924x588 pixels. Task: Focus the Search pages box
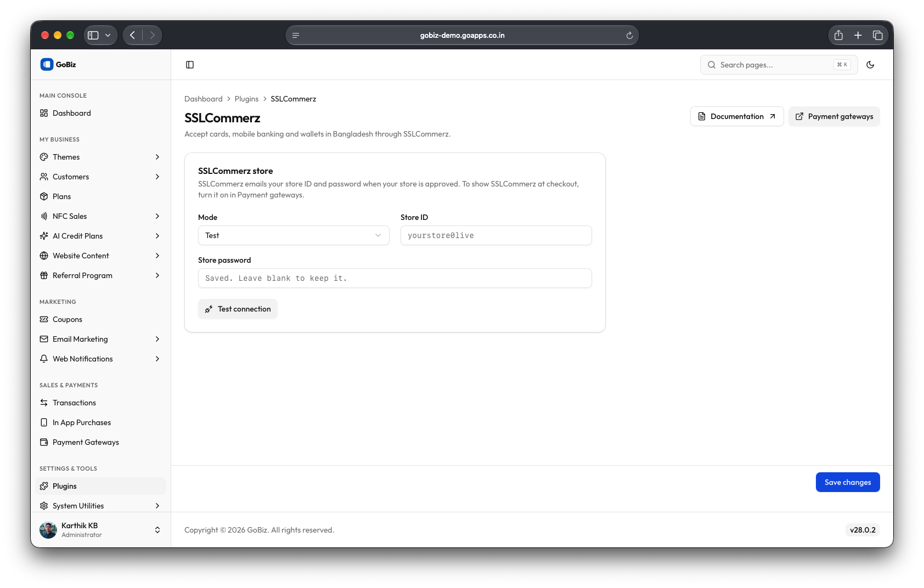click(779, 65)
